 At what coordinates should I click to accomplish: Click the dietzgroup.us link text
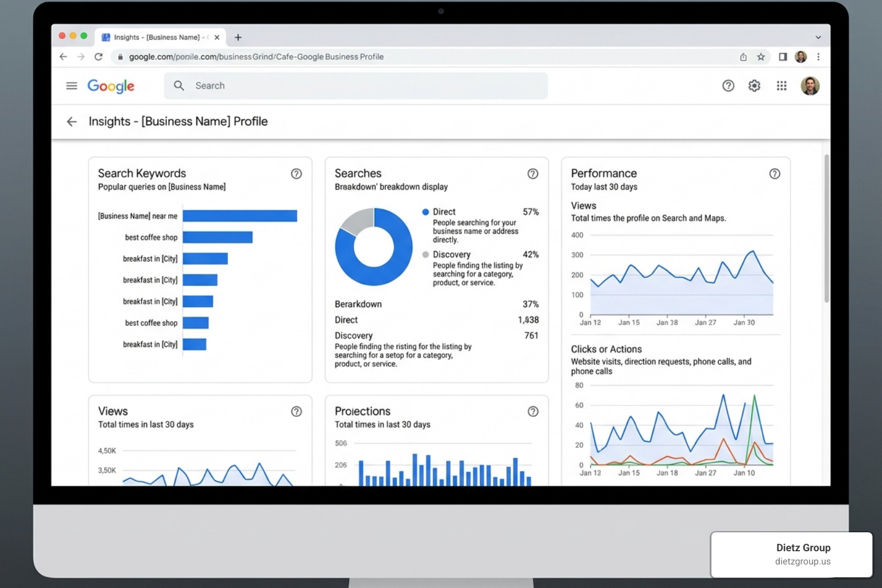[803, 562]
